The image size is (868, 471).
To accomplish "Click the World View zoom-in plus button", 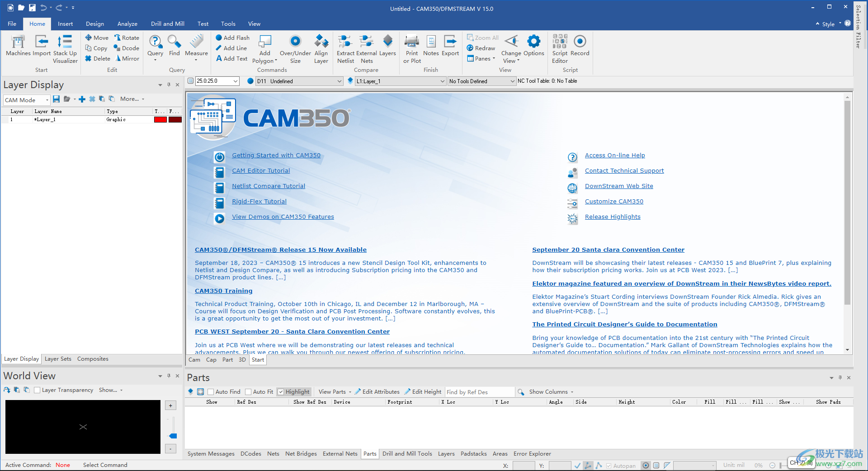I will (x=170, y=405).
